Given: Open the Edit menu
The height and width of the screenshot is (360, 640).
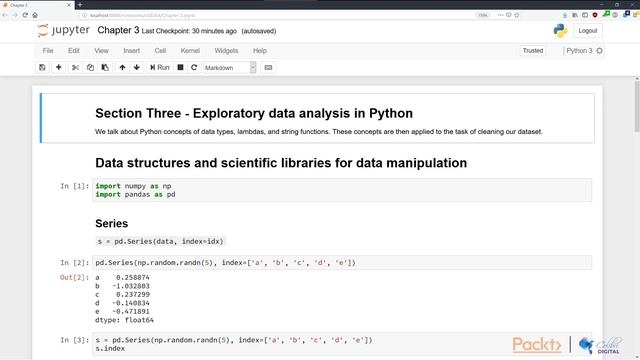Looking at the screenshot, I should pos(74,51).
